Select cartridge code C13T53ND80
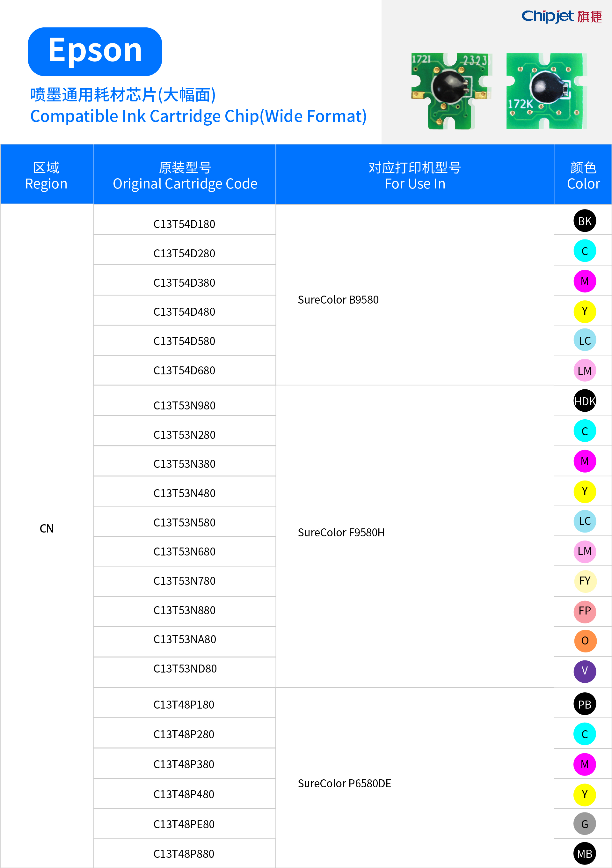 coord(185,669)
